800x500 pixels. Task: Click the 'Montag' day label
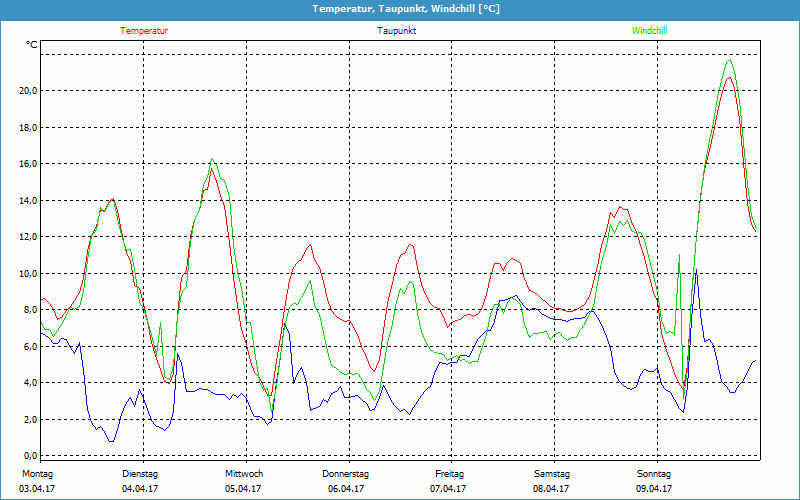point(37,474)
